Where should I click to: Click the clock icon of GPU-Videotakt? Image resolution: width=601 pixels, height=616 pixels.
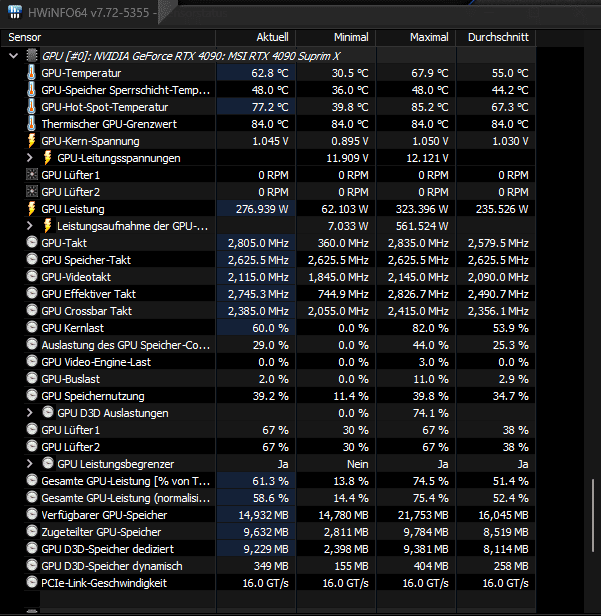pos(32,276)
